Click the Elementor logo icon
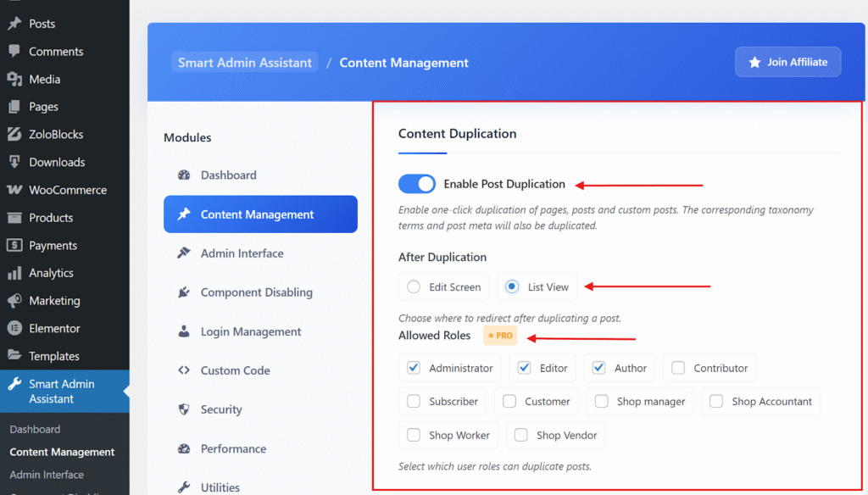Image resolution: width=868 pixels, height=495 pixels. coord(14,328)
